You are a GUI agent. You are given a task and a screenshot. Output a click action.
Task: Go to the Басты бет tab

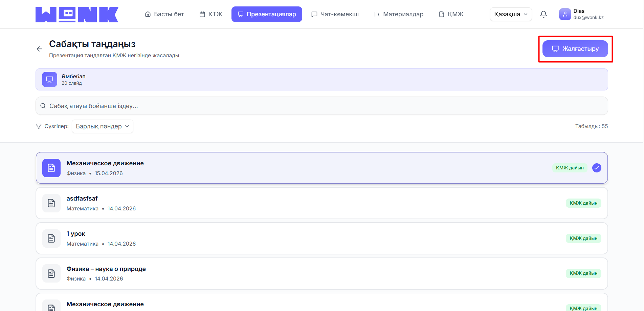pos(164,14)
